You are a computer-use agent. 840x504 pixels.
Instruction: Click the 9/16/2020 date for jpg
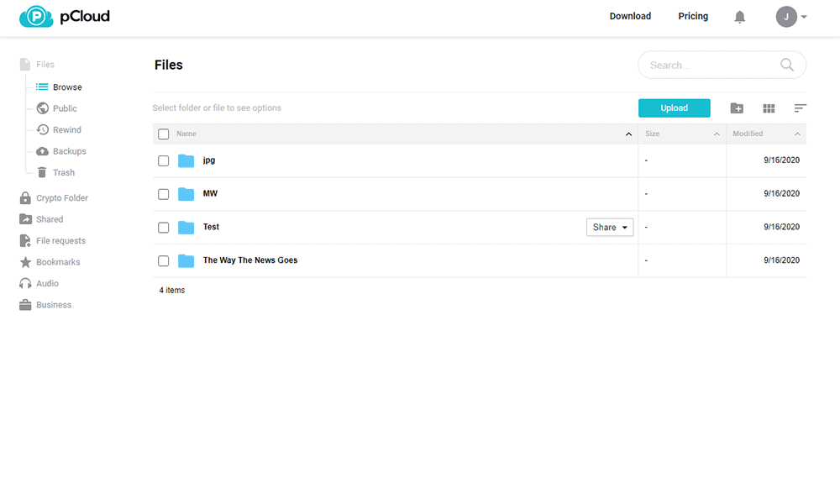click(781, 160)
